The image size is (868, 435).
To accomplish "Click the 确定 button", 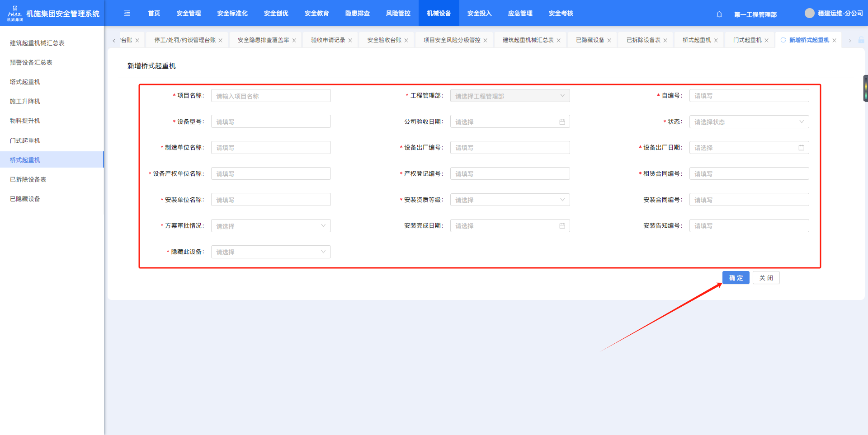I will pos(736,278).
